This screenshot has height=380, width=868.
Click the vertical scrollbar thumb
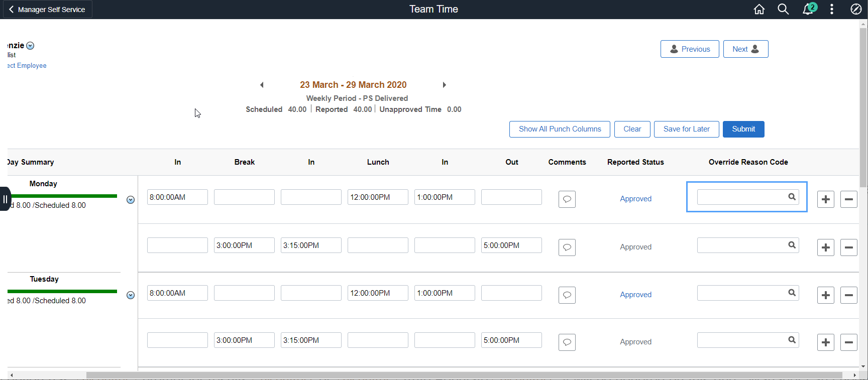coord(863,107)
